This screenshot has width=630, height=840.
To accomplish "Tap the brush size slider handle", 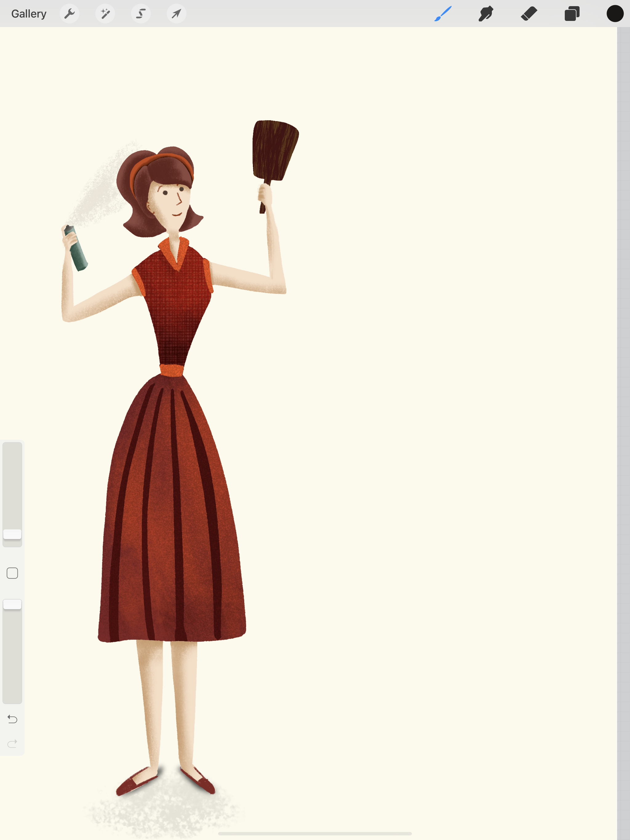I will pyautogui.click(x=12, y=534).
